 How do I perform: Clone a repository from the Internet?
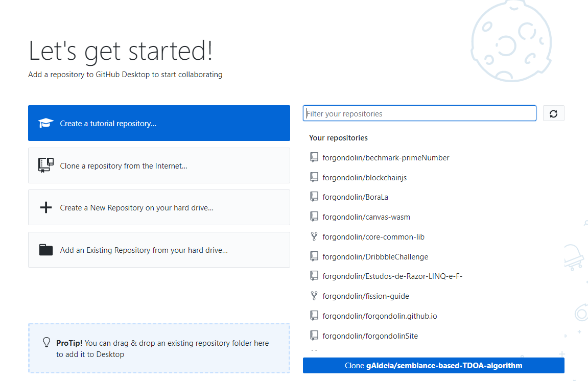click(159, 165)
